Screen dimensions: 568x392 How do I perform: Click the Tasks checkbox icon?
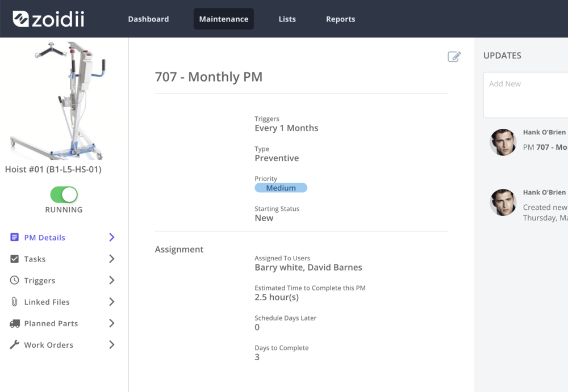[15, 259]
